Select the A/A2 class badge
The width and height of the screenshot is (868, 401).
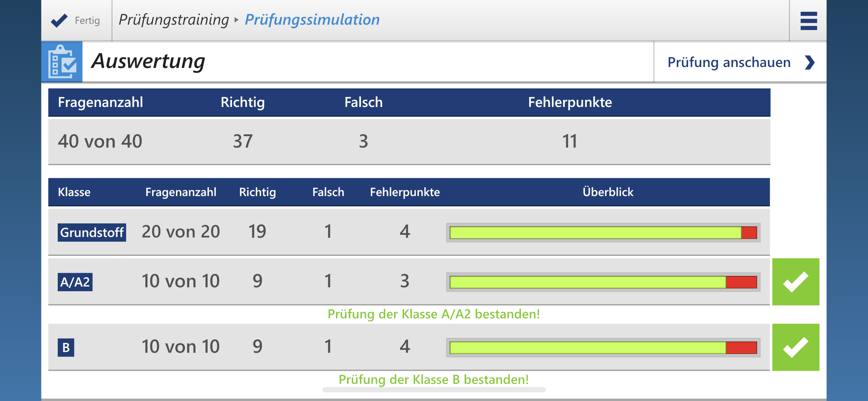pos(76,281)
